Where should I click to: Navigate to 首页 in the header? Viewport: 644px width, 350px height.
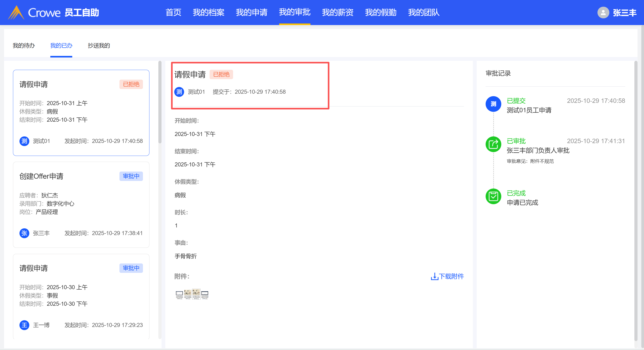[173, 13]
